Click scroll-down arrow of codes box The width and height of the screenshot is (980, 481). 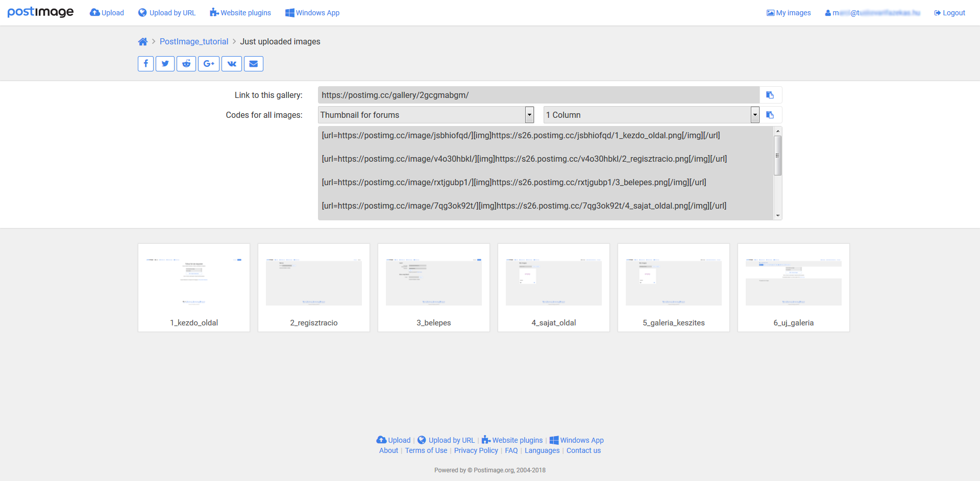pos(778,216)
